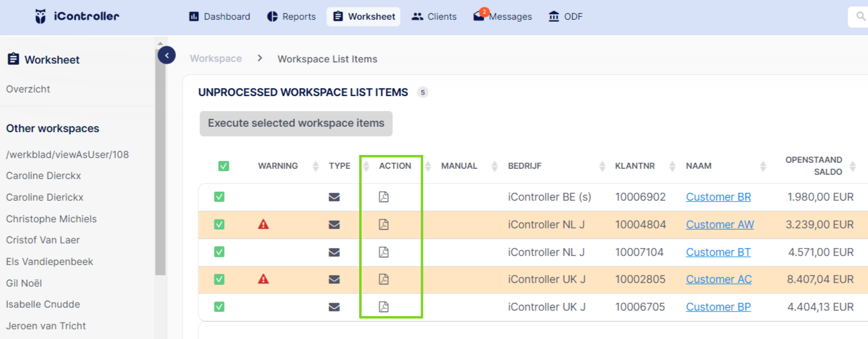The width and height of the screenshot is (868, 339).
Task: Open Messages with notification badge
Action: 503,16
